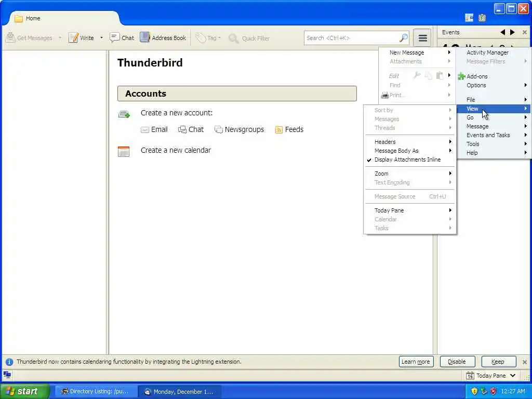Image resolution: width=532 pixels, height=399 pixels.
Task: Click the taskbar clock
Action: (x=513, y=391)
